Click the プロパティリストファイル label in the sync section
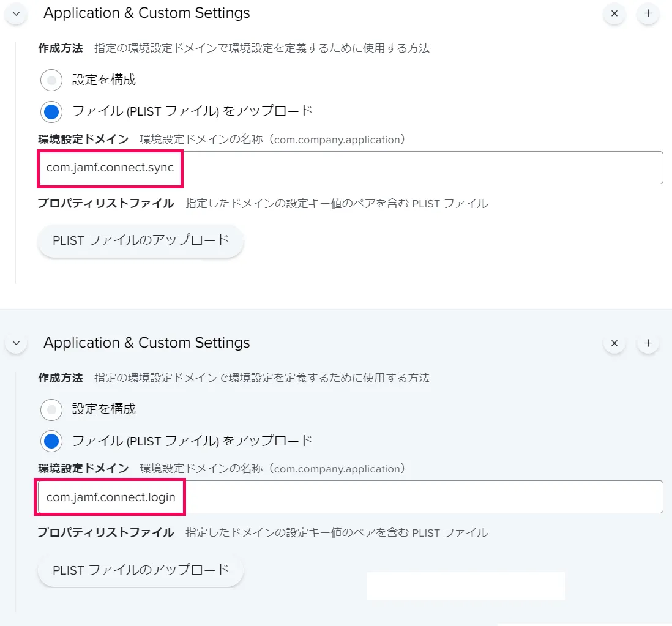 106,203
